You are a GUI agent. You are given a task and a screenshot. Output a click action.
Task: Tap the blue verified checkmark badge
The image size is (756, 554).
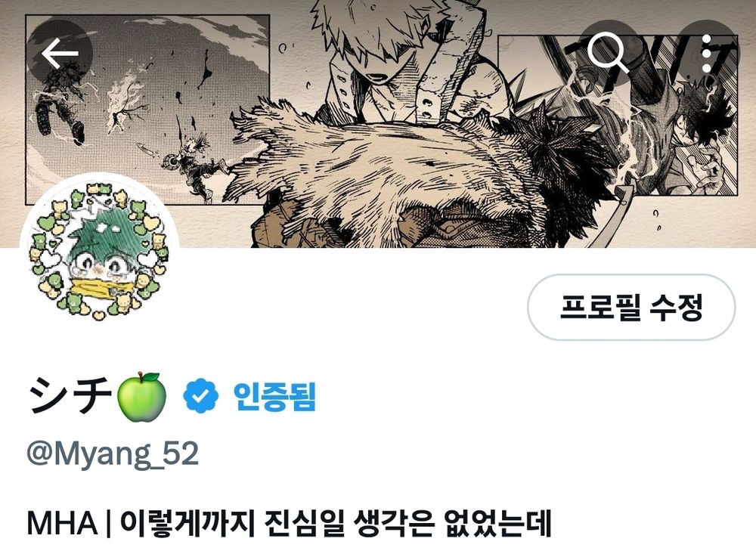click(x=200, y=396)
